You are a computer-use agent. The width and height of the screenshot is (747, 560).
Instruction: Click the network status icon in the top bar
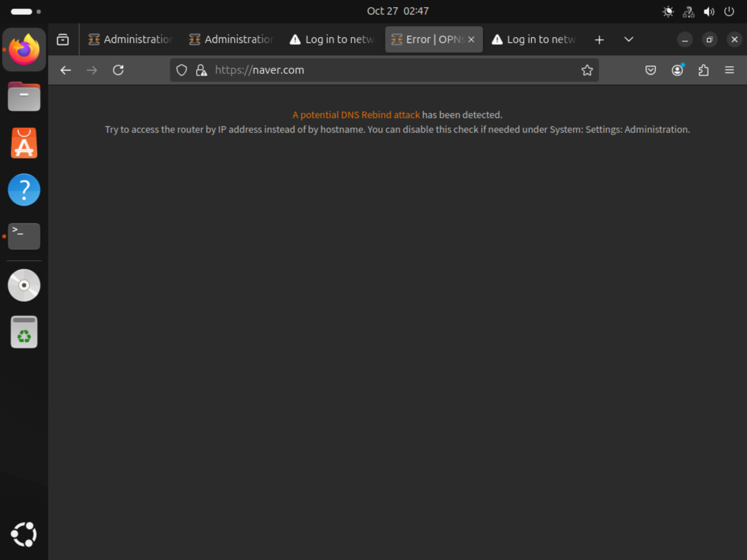pos(689,12)
